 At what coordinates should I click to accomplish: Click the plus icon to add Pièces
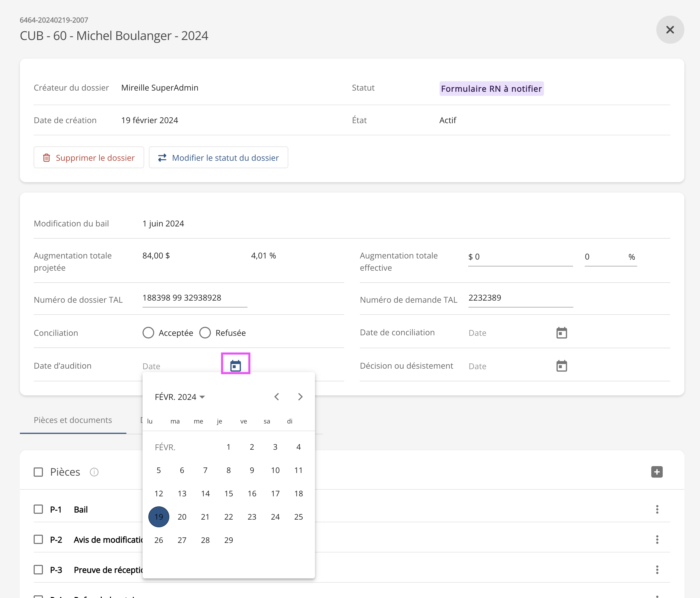657,472
